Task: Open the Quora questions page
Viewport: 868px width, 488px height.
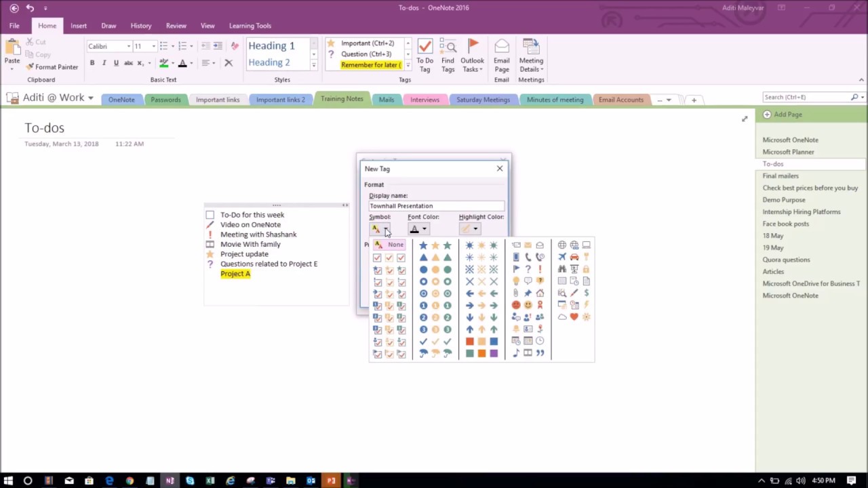Action: [x=786, y=260]
